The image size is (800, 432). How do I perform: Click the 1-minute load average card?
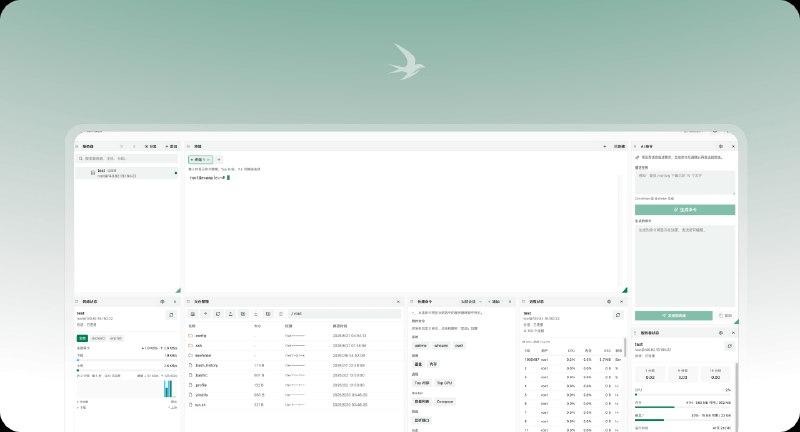click(x=650, y=374)
